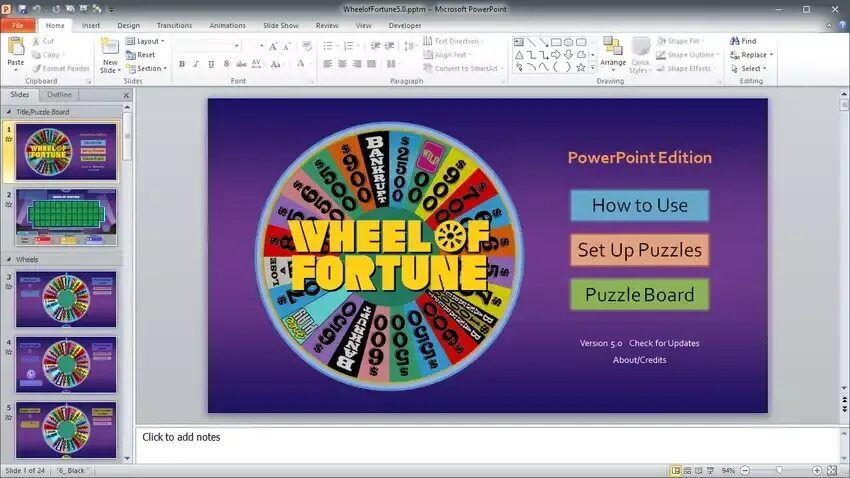Screen dimensions: 850x478
Task: Click zoom in plus button in status bar
Action: [817, 470]
